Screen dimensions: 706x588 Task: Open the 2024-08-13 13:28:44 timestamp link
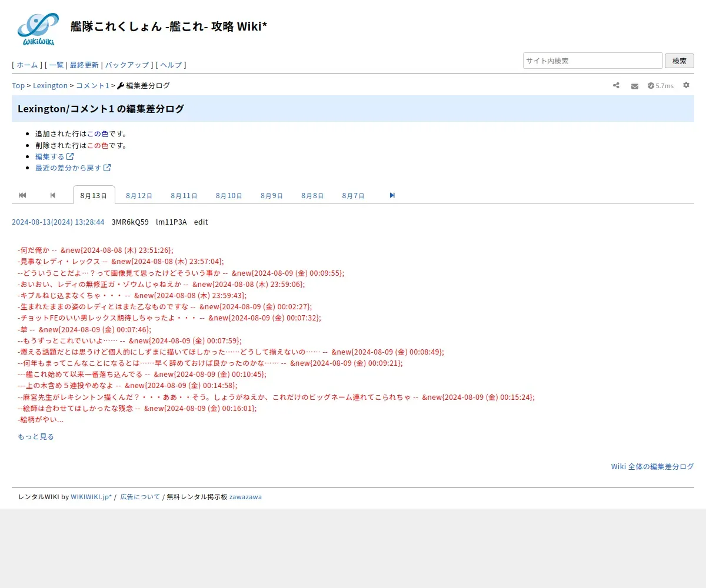58,222
